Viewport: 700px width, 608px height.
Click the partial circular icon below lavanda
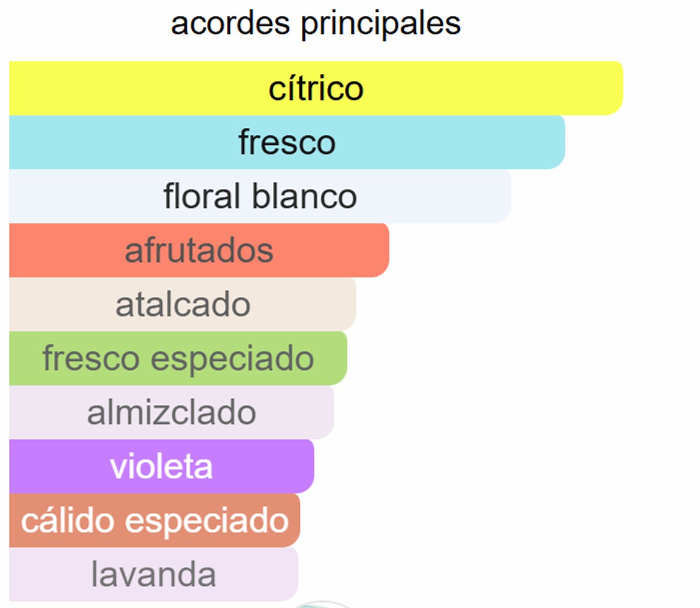[x=322, y=604]
